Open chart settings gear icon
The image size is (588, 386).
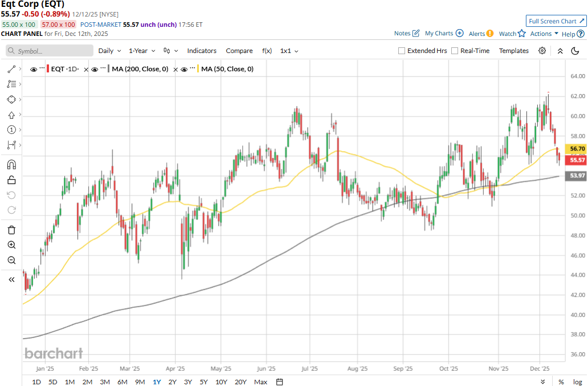click(542, 51)
